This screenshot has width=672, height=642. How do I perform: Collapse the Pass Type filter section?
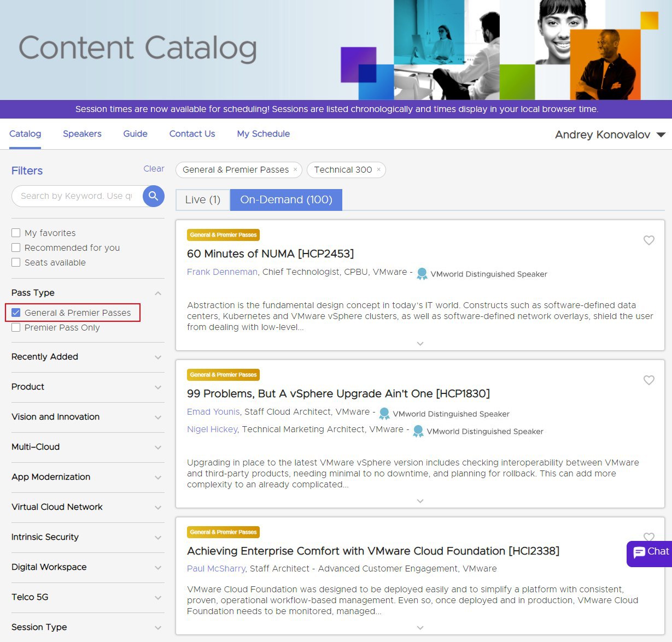coord(158,293)
